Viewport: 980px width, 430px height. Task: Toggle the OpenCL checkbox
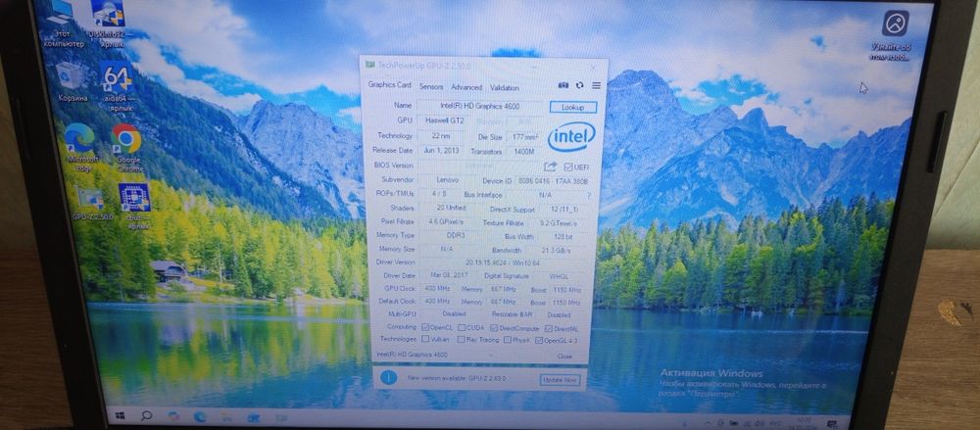425,327
